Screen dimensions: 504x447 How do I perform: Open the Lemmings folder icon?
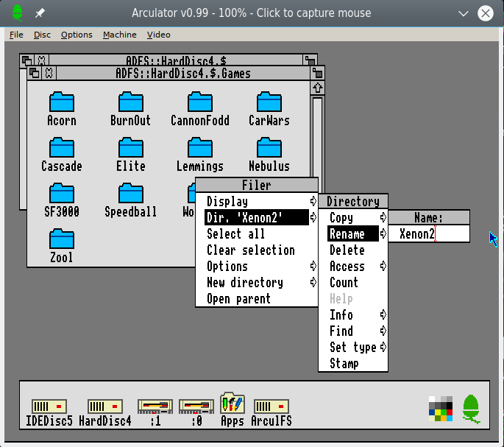pyautogui.click(x=199, y=148)
